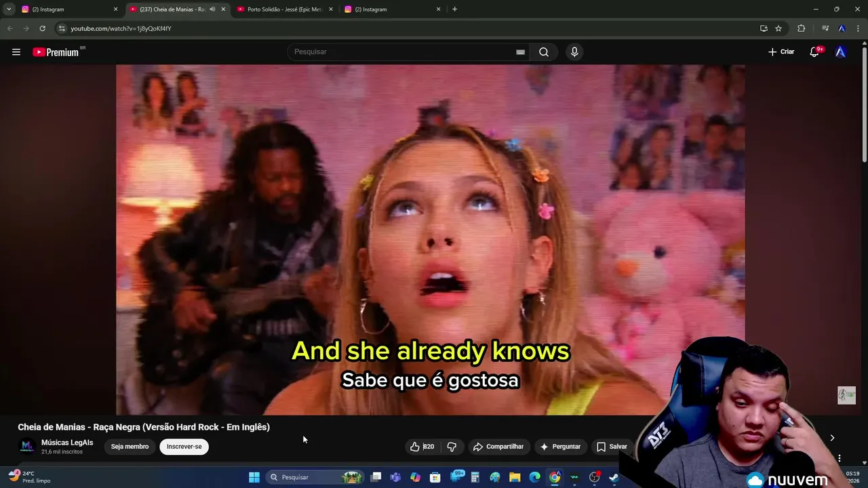
Task: Open more actions three-dot menu below video
Action: click(x=839, y=458)
